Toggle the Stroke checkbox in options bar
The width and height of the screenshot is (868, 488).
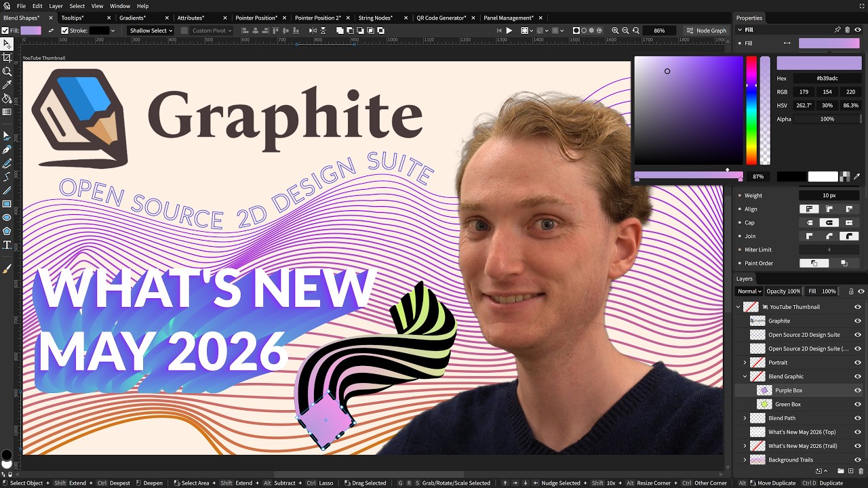(x=64, y=30)
